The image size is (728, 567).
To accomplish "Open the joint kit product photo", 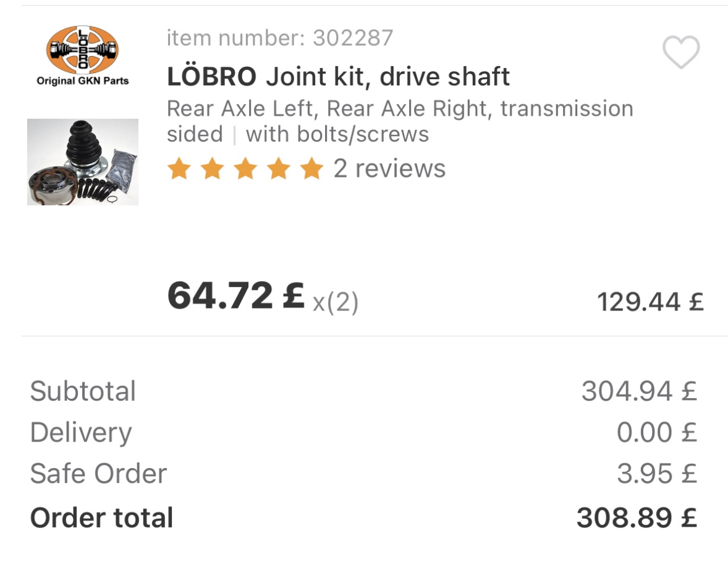I will [83, 161].
